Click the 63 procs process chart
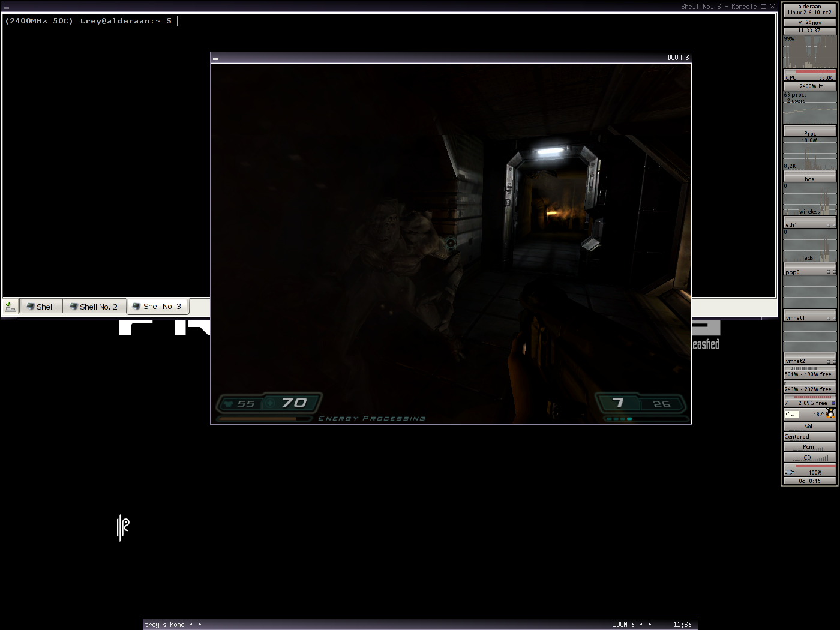840x630 pixels. tap(809, 108)
